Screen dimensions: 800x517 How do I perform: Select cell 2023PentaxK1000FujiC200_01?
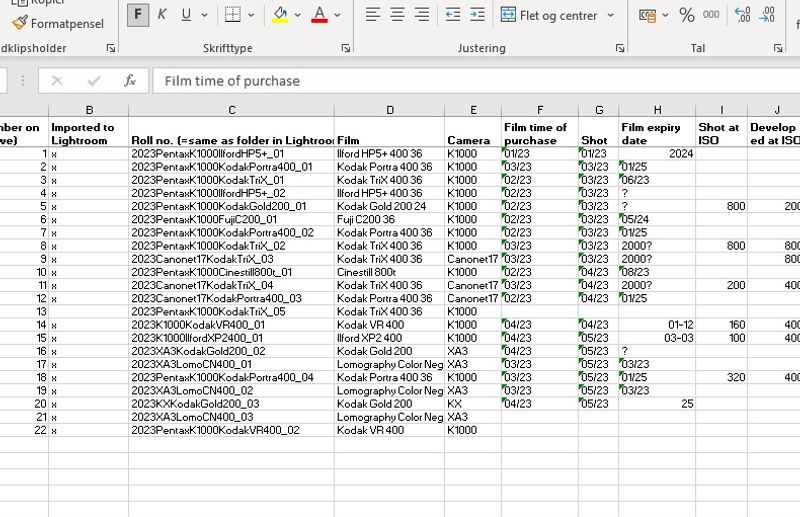pyautogui.click(x=232, y=219)
